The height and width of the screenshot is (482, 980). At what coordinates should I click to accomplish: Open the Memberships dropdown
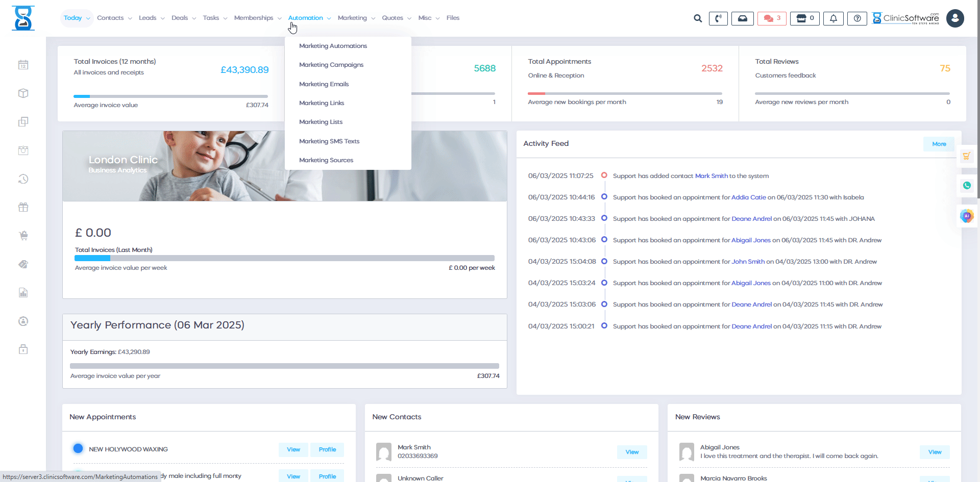tap(254, 17)
